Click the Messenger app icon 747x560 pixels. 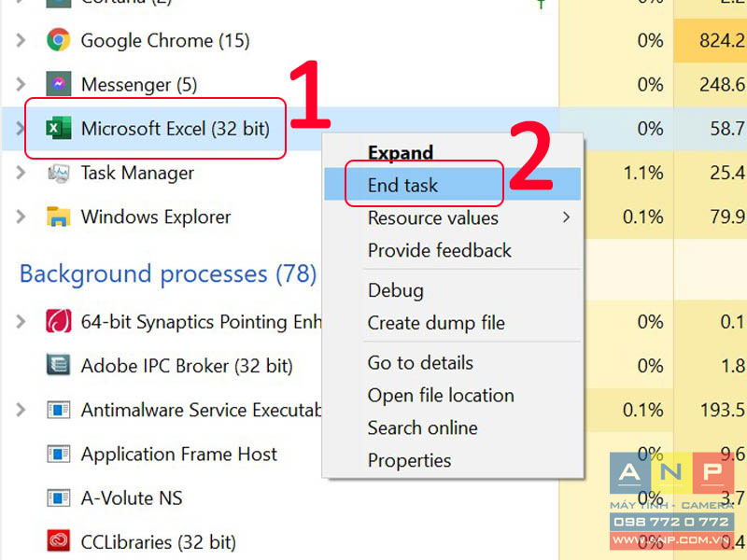pos(59,84)
